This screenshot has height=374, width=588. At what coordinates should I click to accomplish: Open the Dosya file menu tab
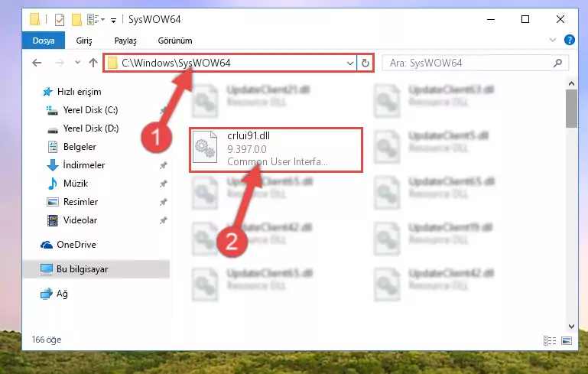coord(44,41)
